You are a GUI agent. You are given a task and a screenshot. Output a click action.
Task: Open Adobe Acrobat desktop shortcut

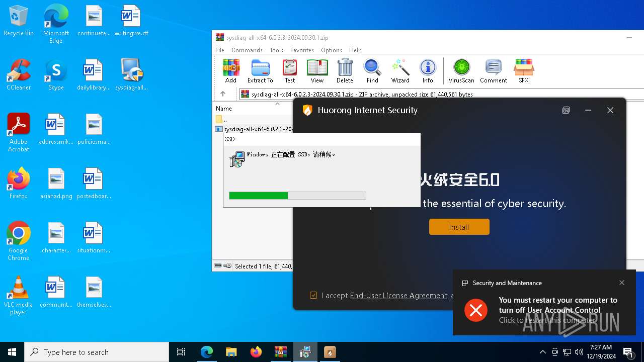(18, 133)
